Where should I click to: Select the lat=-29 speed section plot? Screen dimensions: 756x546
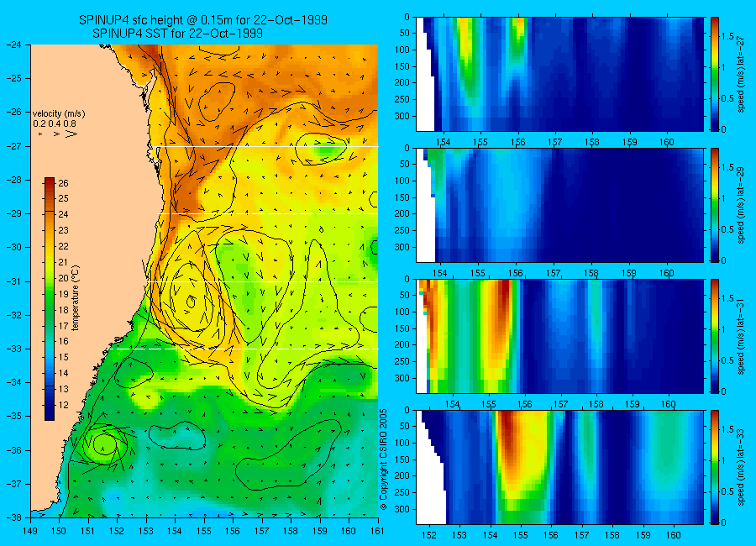coord(559,205)
